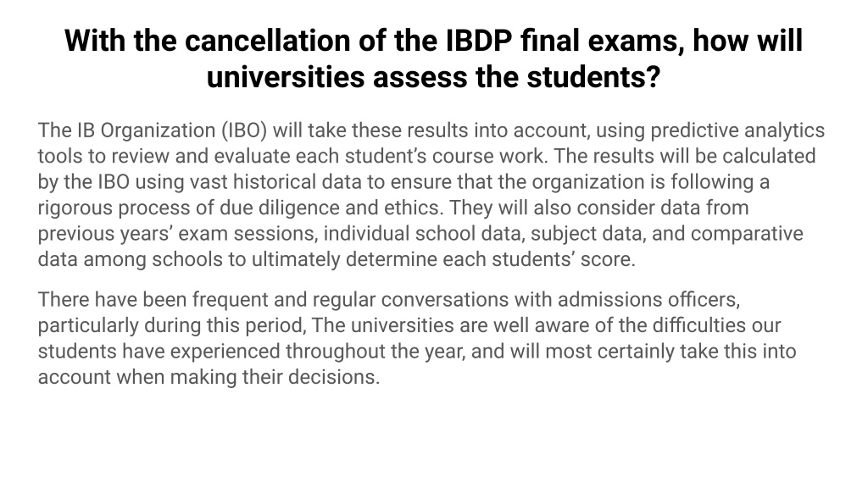Click the word 'comparative'
The width and height of the screenshot is (868, 488).
point(747,234)
